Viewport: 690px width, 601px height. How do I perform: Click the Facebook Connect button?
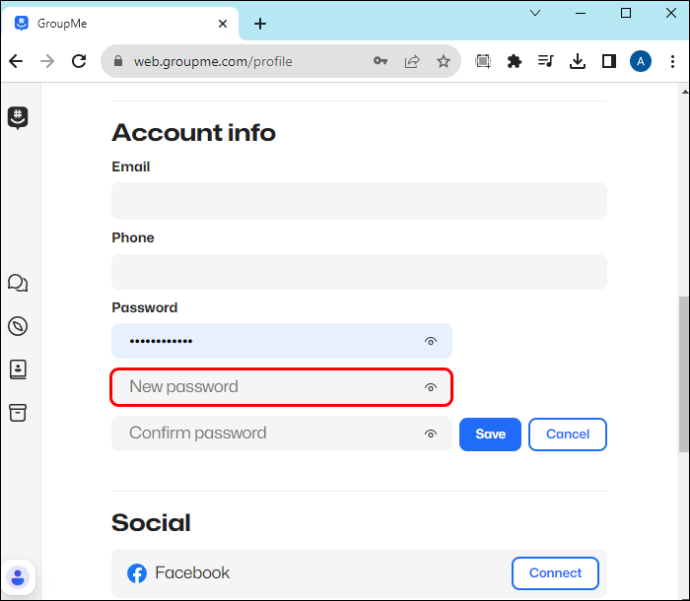point(555,573)
